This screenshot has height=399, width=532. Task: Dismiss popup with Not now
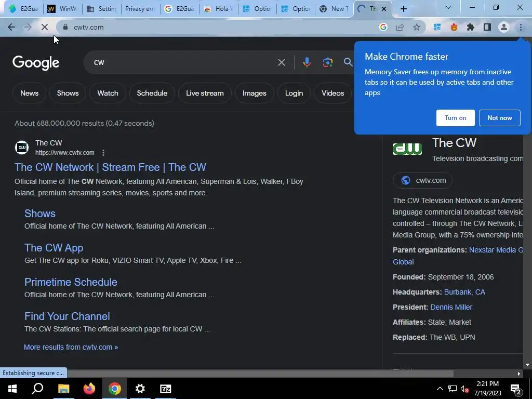click(499, 118)
